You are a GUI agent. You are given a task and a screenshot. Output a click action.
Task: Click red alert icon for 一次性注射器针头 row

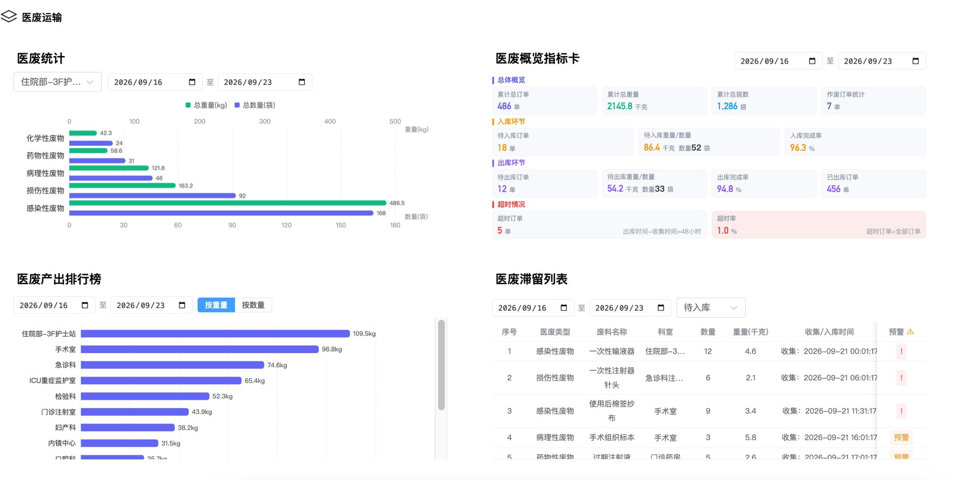[902, 378]
